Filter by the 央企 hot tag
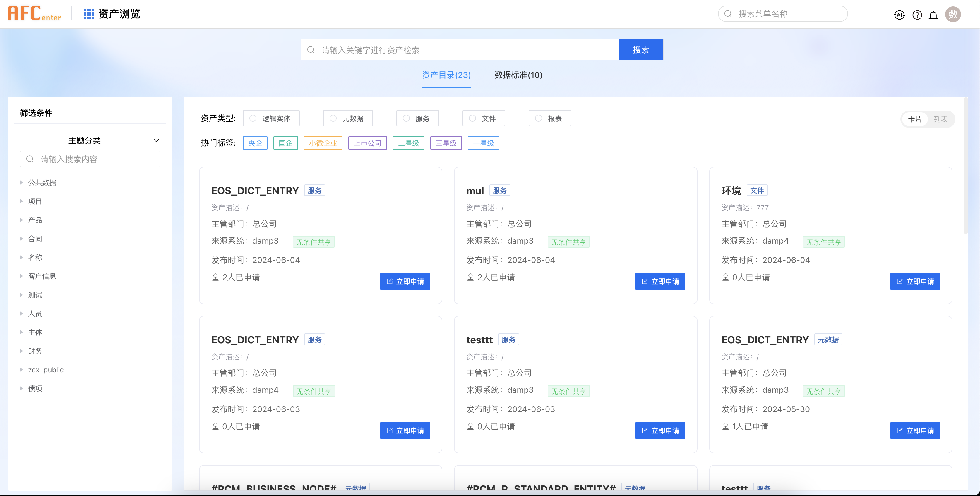The width and height of the screenshot is (980, 496). 255,143
